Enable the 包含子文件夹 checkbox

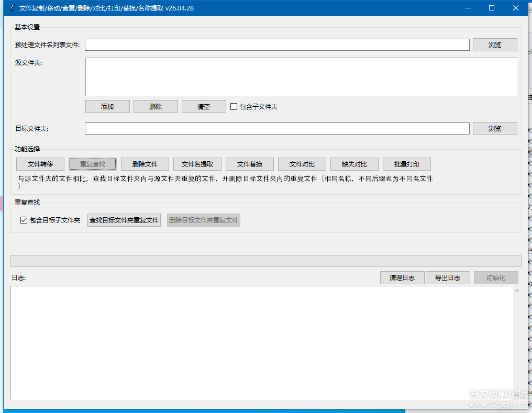coord(234,106)
